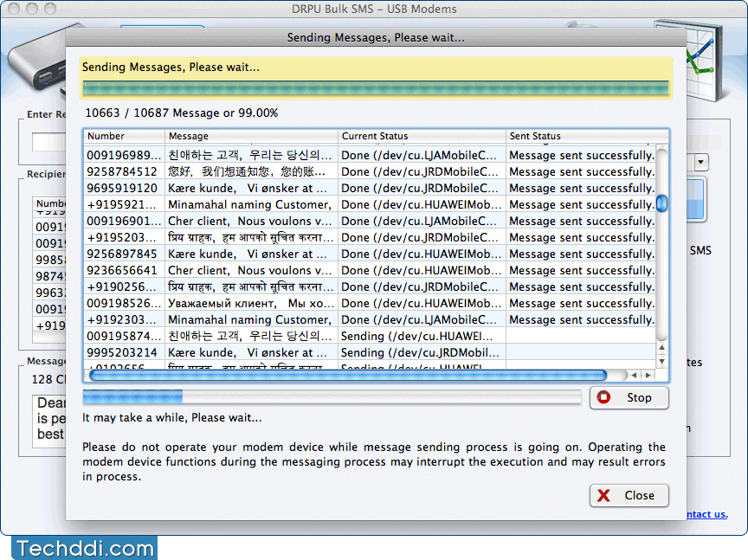The image size is (748, 560).
Task: Click the window close button in title bar
Action: point(14,9)
